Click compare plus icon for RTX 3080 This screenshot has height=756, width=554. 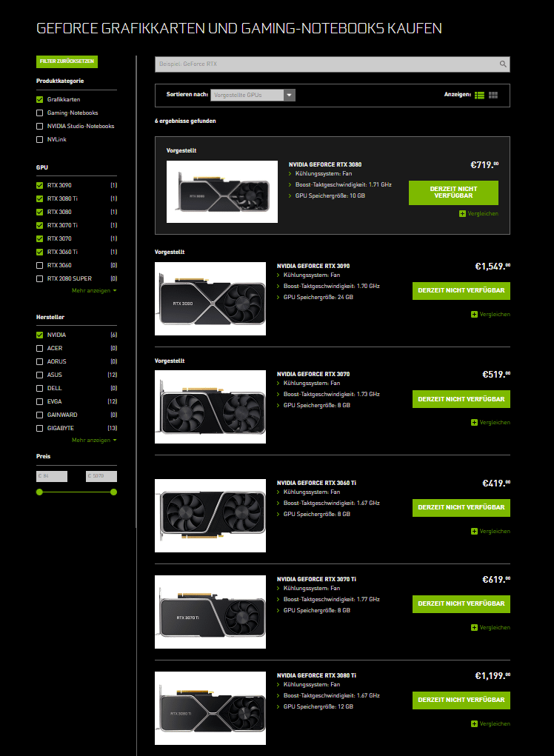pyautogui.click(x=462, y=213)
